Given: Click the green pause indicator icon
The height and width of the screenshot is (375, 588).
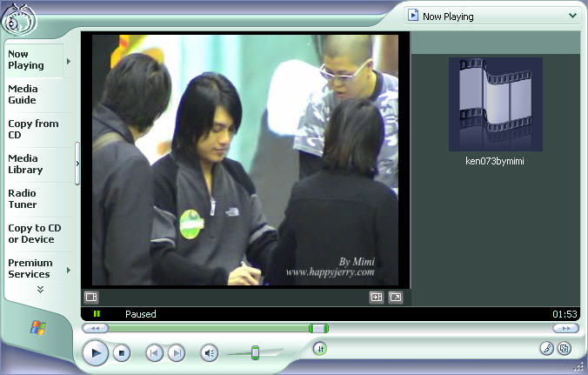Looking at the screenshot, I should pyautogui.click(x=97, y=313).
